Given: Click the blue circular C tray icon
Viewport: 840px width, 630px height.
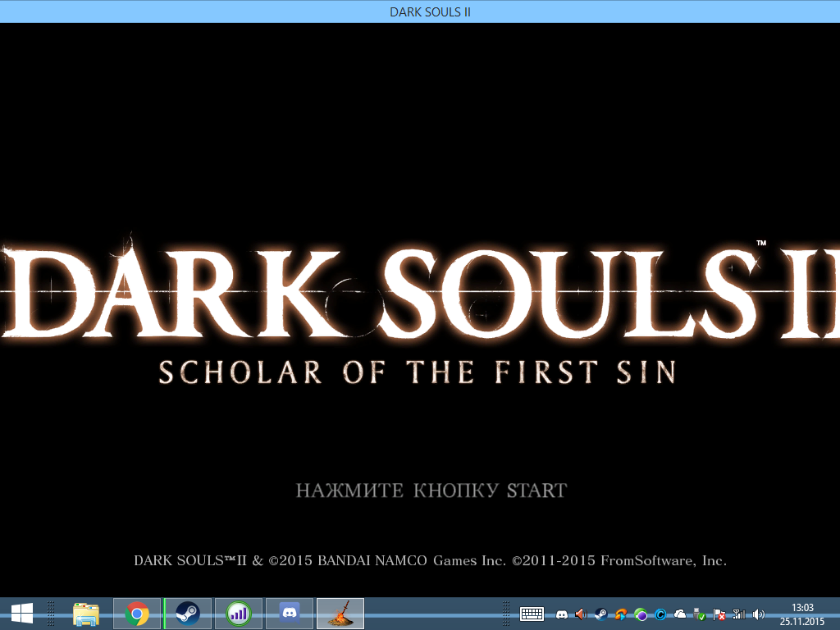Looking at the screenshot, I should click(x=660, y=614).
